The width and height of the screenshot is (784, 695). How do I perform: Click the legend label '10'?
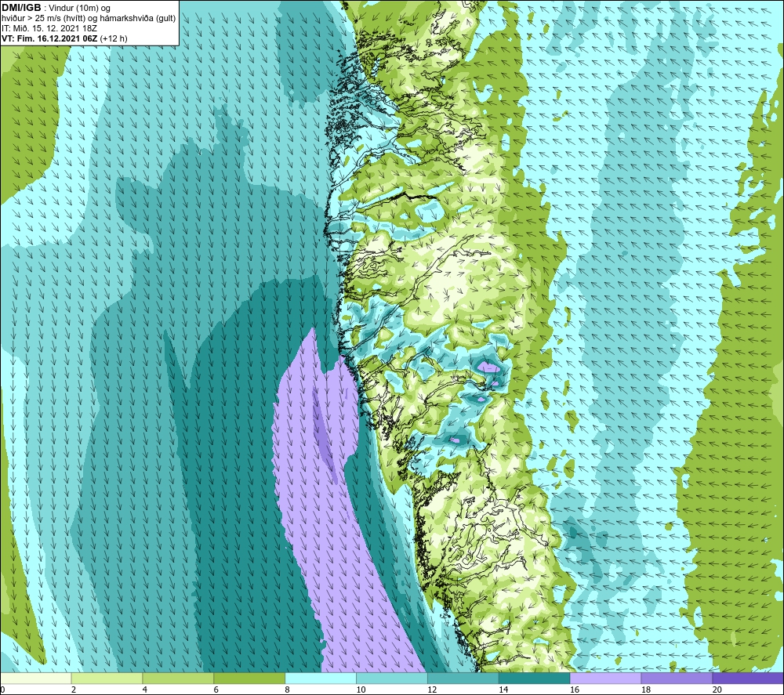point(361,690)
